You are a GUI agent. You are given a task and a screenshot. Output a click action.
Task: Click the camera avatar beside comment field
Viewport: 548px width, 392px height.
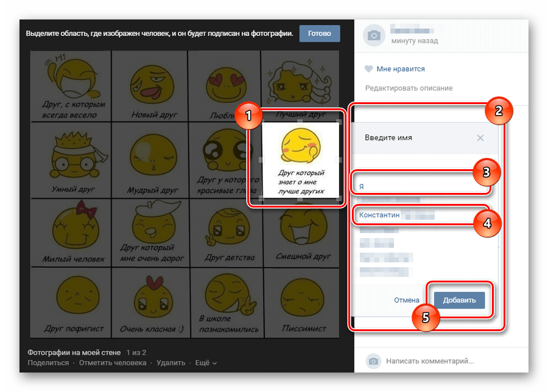pyautogui.click(x=374, y=362)
